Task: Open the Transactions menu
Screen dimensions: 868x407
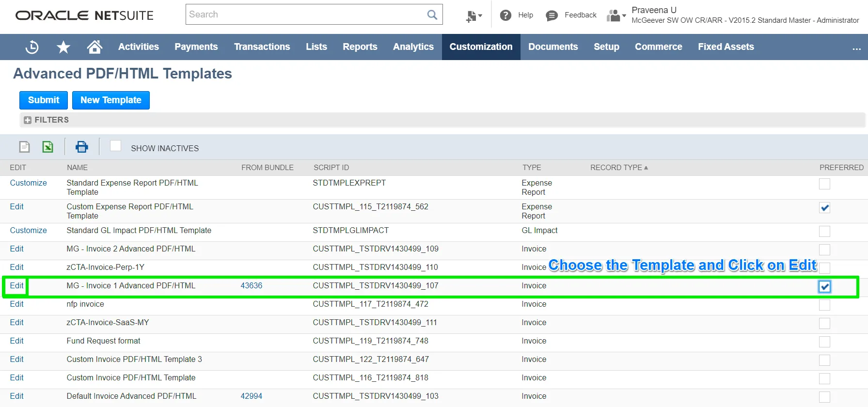Action: (262, 47)
